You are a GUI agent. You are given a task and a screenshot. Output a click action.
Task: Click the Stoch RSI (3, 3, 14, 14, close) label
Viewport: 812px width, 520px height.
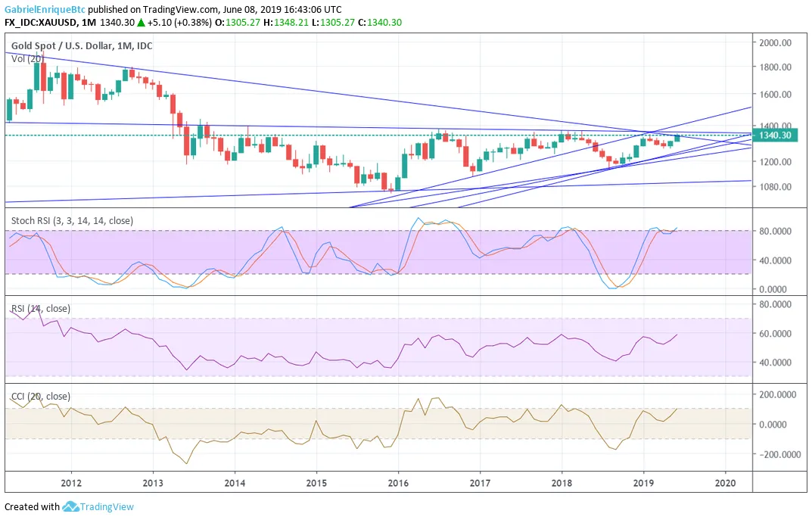tap(72, 220)
